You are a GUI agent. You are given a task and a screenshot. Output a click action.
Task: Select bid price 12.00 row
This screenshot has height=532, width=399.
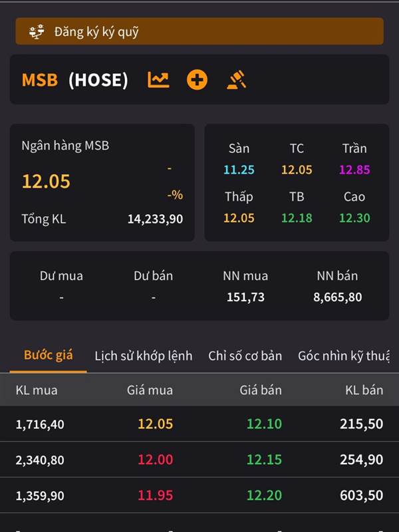click(155, 460)
